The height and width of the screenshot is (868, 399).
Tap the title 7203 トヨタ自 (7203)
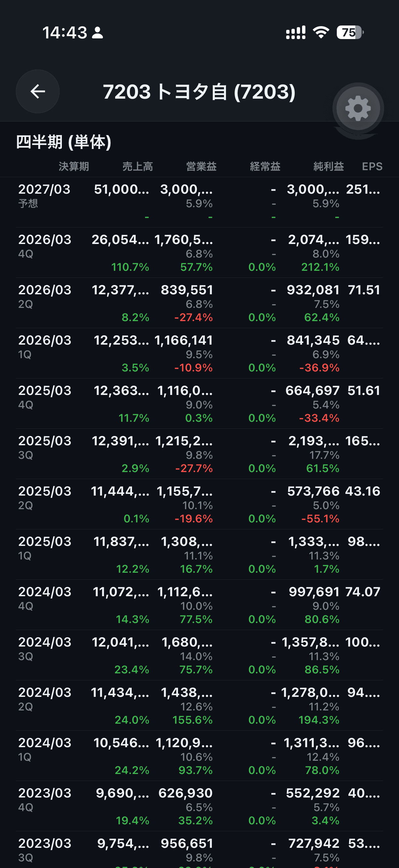(199, 92)
